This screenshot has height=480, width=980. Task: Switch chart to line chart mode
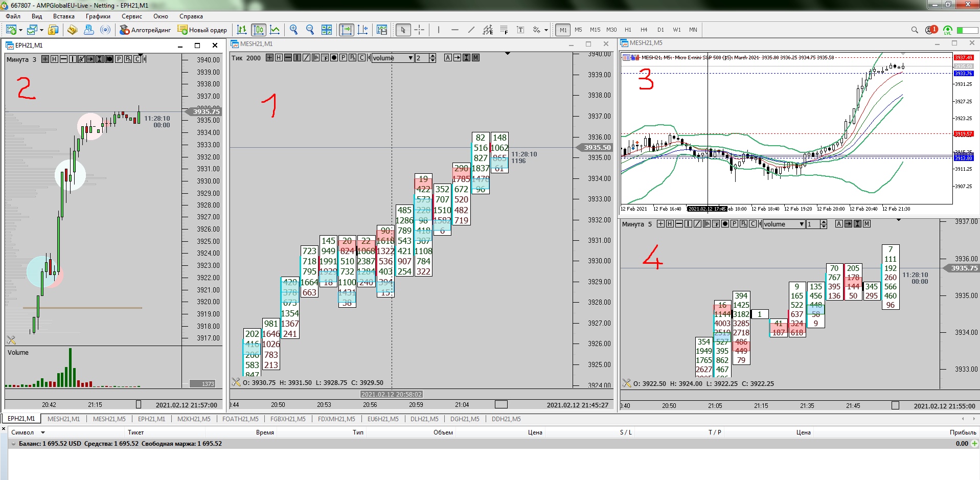275,30
